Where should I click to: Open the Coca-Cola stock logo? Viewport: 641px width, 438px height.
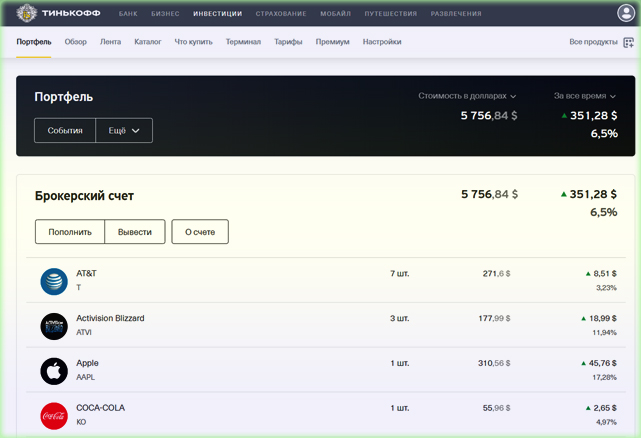pyautogui.click(x=54, y=416)
